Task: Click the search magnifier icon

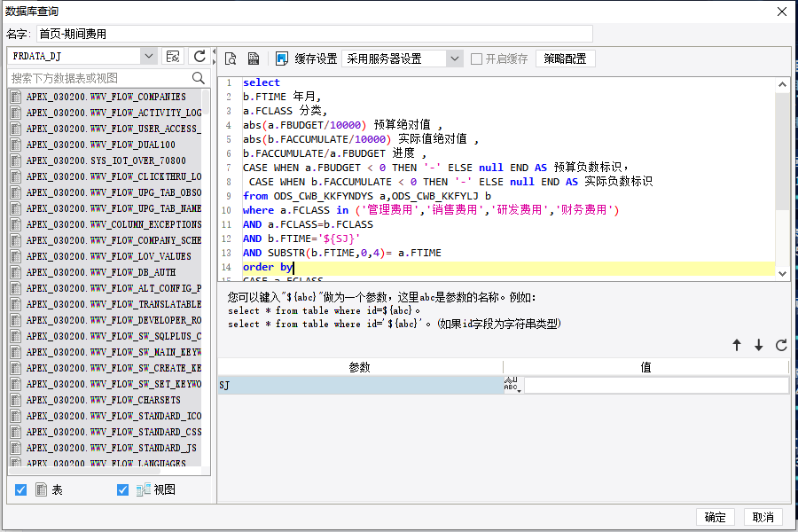Action: point(198,78)
